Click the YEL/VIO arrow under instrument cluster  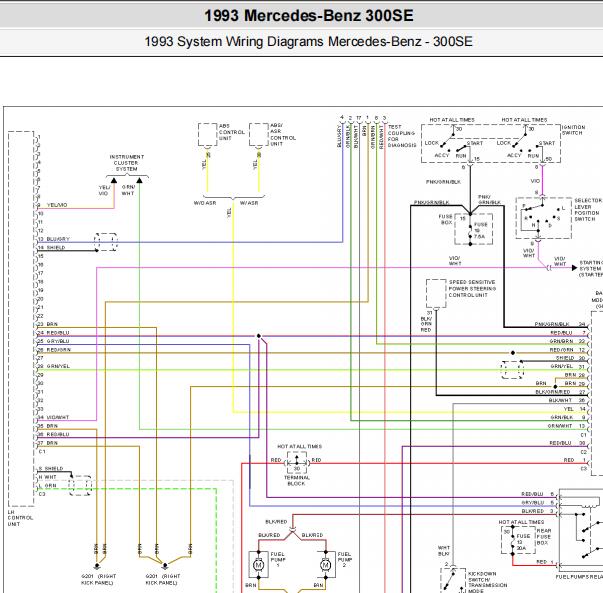[114, 180]
